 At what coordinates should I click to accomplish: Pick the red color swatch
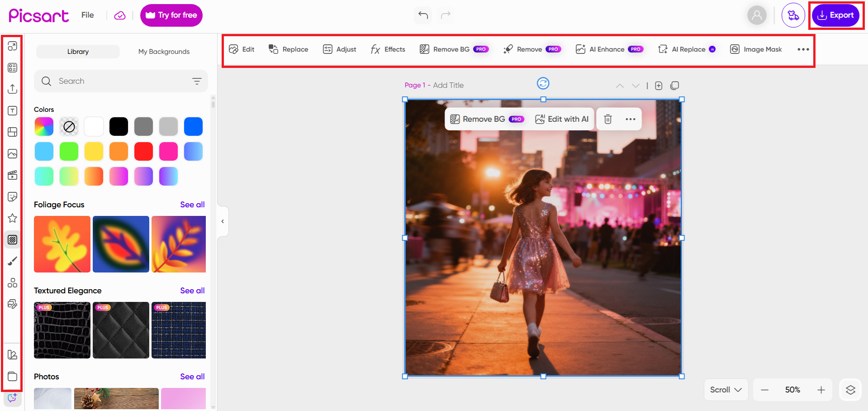pyautogui.click(x=143, y=152)
